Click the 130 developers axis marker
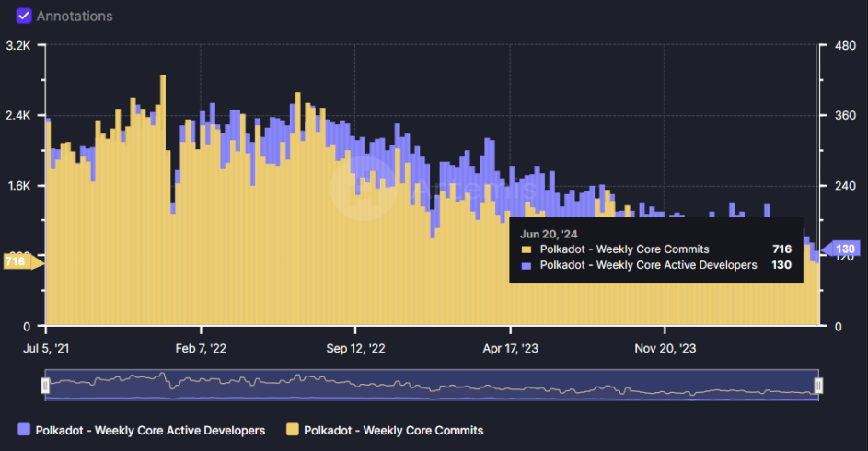 pos(839,249)
